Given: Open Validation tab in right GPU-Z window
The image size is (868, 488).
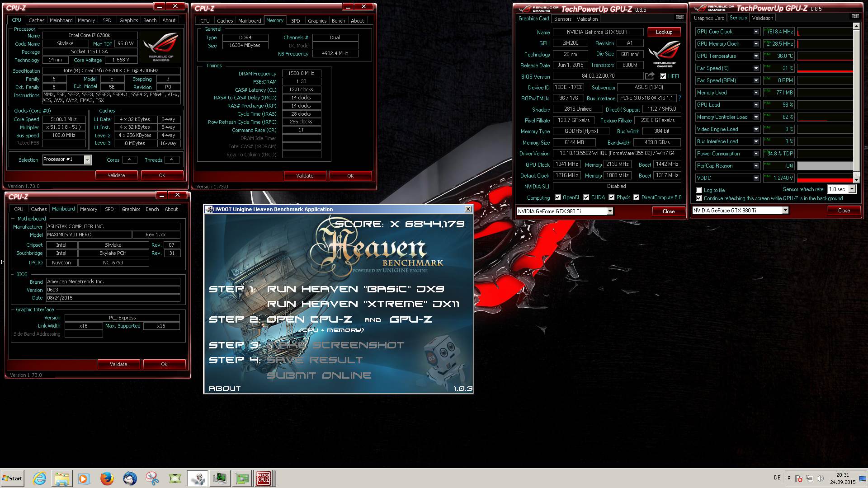Looking at the screenshot, I should point(762,18).
